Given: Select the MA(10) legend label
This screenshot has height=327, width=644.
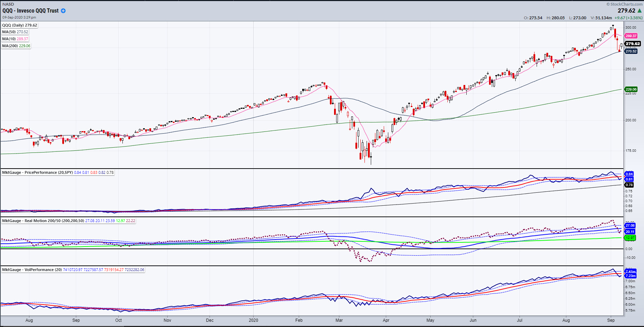Looking at the screenshot, I should 15,39.
